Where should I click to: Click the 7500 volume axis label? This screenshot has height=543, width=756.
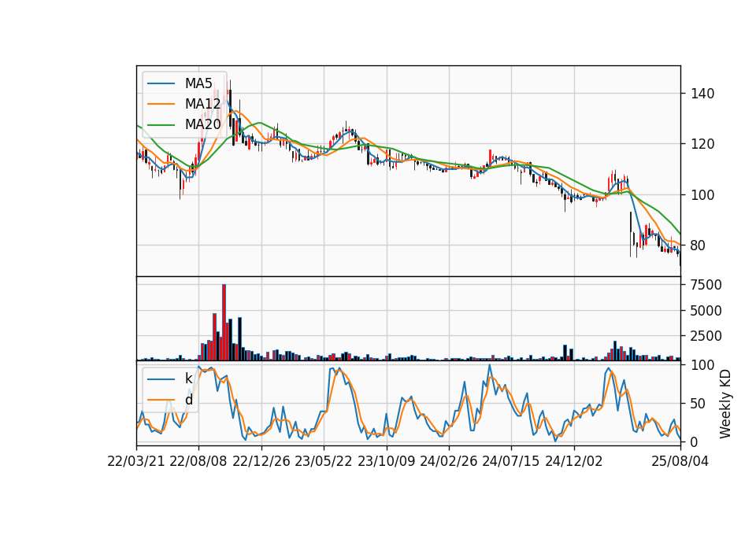[x=706, y=285]
